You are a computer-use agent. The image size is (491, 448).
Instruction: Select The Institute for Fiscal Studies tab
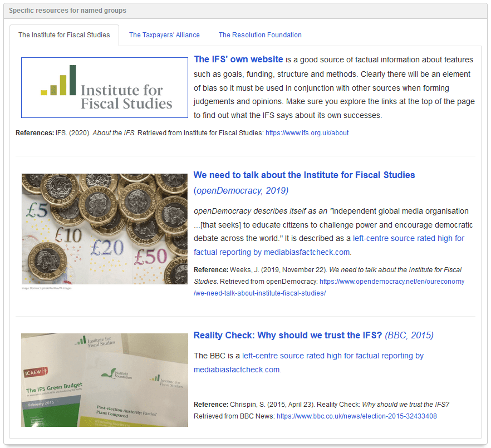pyautogui.click(x=64, y=35)
